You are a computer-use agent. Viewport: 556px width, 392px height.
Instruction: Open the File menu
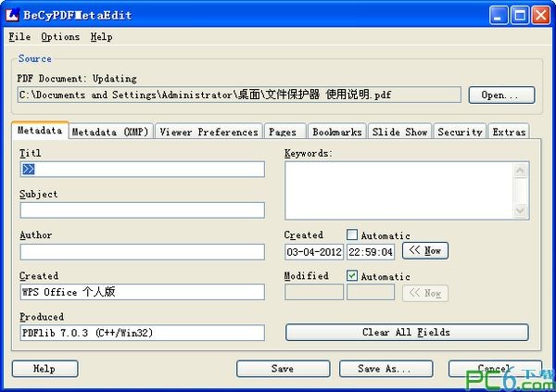(x=19, y=36)
